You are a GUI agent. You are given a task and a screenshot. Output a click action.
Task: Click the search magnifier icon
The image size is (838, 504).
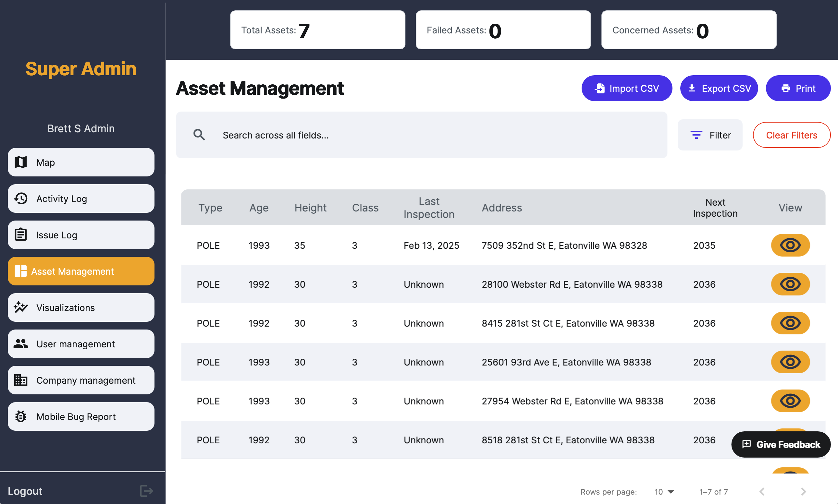199,135
